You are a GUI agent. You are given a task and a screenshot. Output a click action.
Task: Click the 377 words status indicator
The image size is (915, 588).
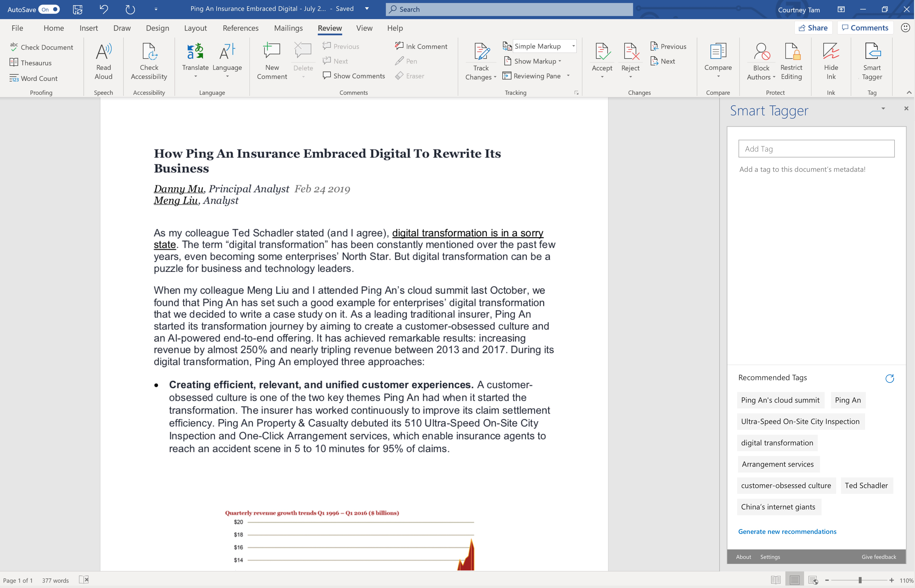(x=55, y=580)
